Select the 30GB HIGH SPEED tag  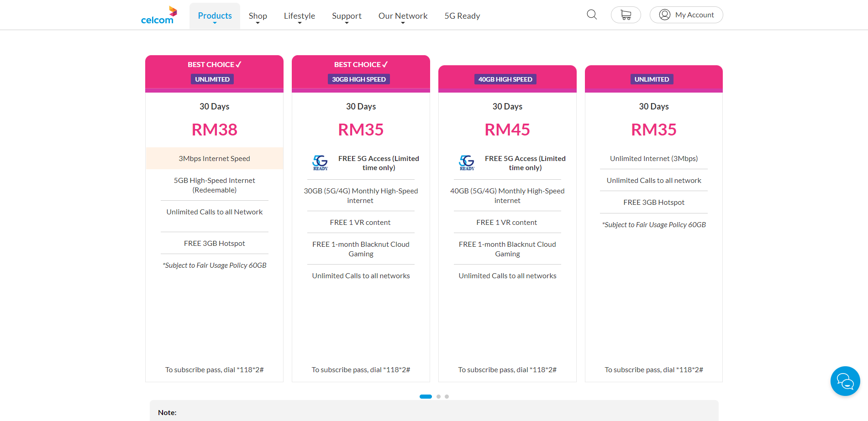point(358,79)
